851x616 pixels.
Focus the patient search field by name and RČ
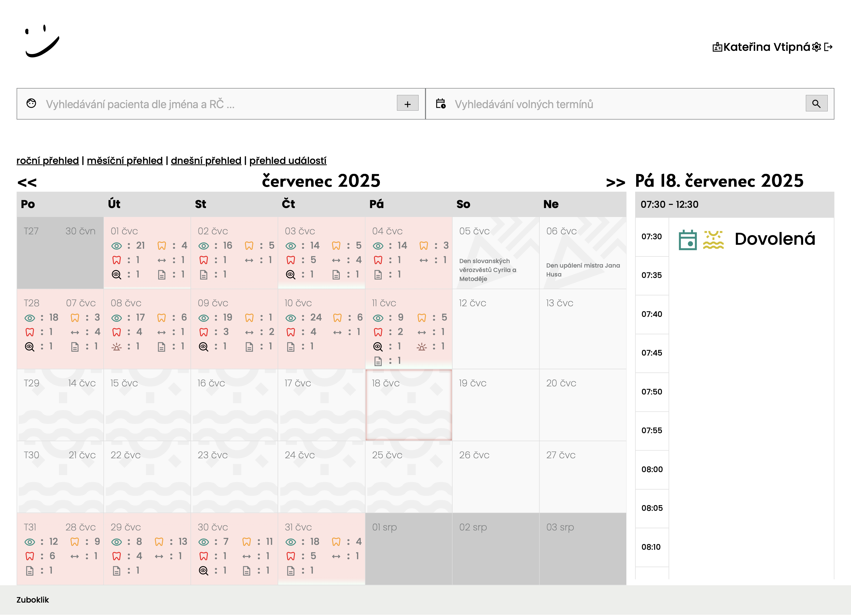(218, 104)
